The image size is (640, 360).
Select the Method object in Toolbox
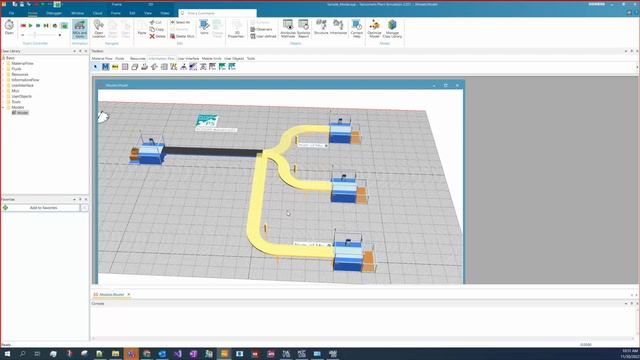pos(105,67)
